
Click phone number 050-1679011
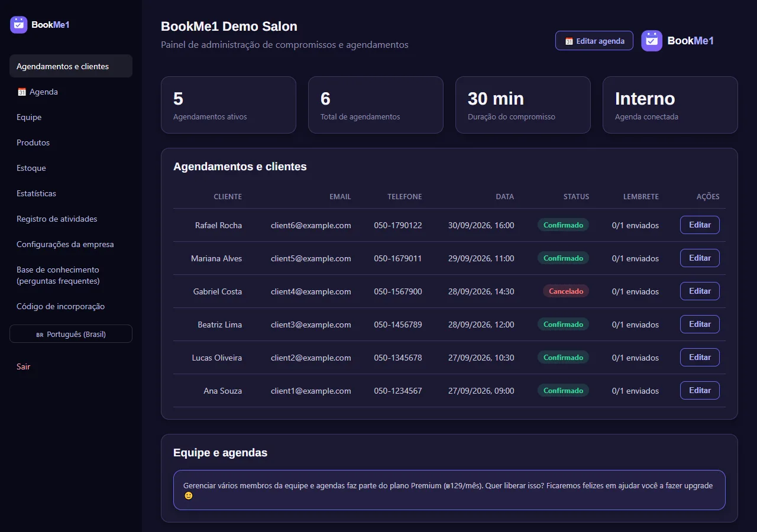pyautogui.click(x=398, y=258)
